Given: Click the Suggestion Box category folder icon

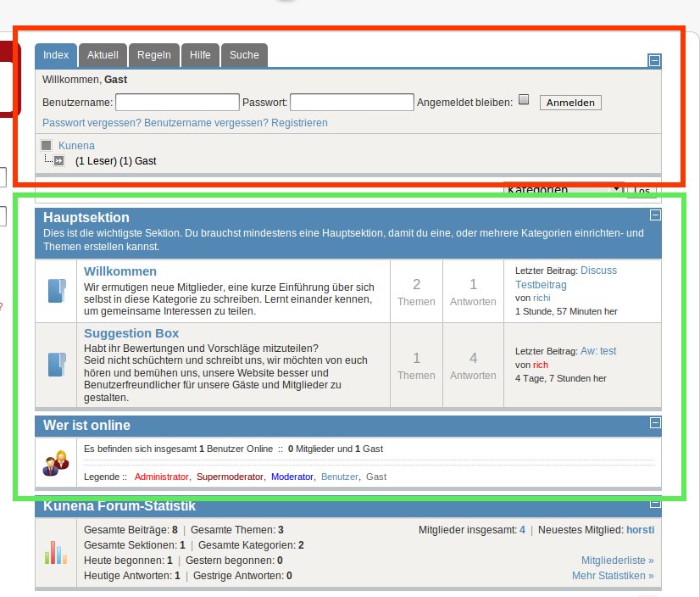Looking at the screenshot, I should (x=56, y=365).
